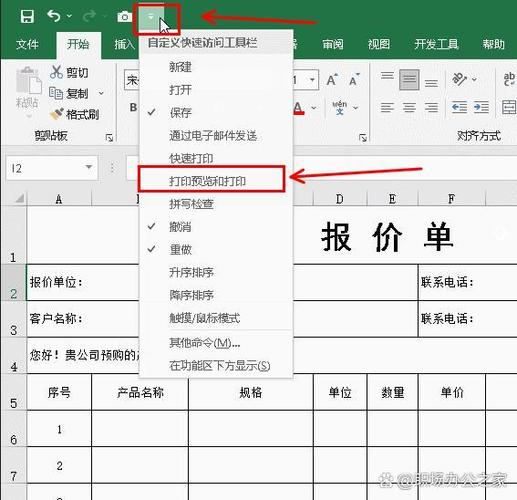
Task: Toggle Bold formatting button
Action: pos(133,107)
